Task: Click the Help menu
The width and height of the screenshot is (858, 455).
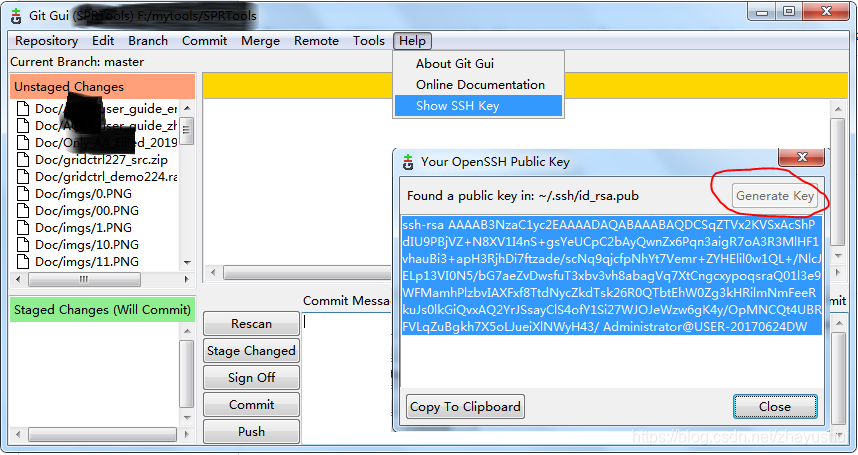Action: [x=412, y=41]
